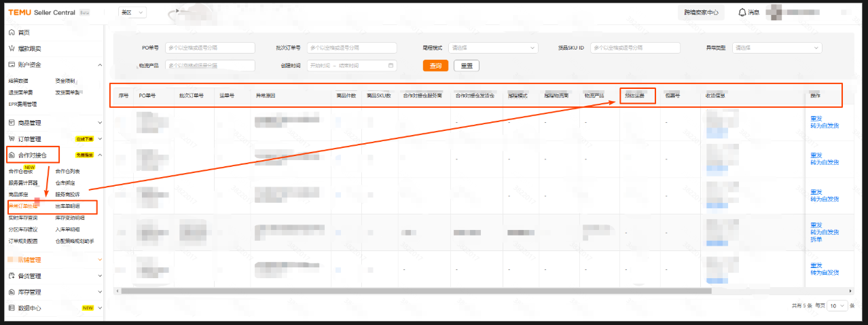868x325 pixels.
Task: Open the 异常类型 select dropdown
Action: tap(776, 48)
